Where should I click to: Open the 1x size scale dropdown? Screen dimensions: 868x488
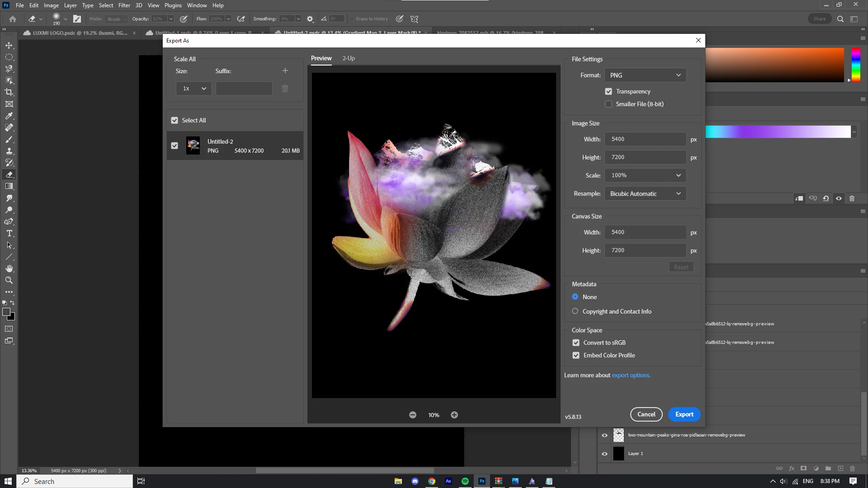[x=193, y=89]
